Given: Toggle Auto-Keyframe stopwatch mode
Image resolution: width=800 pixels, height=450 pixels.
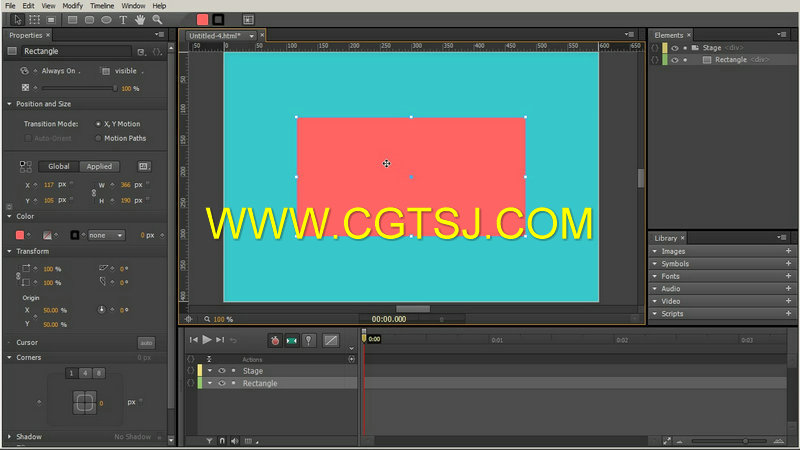Looking at the screenshot, I should click(x=275, y=340).
